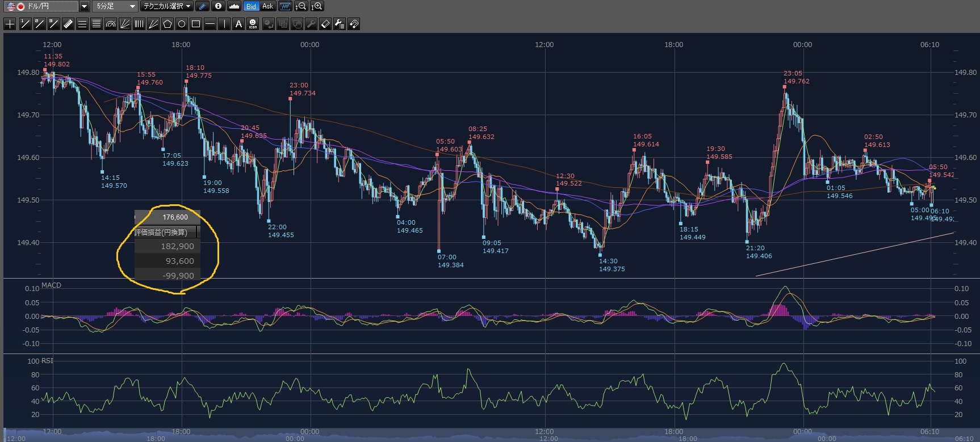
Task: Zoom out the chart with minus magnifier
Action: click(301, 6)
